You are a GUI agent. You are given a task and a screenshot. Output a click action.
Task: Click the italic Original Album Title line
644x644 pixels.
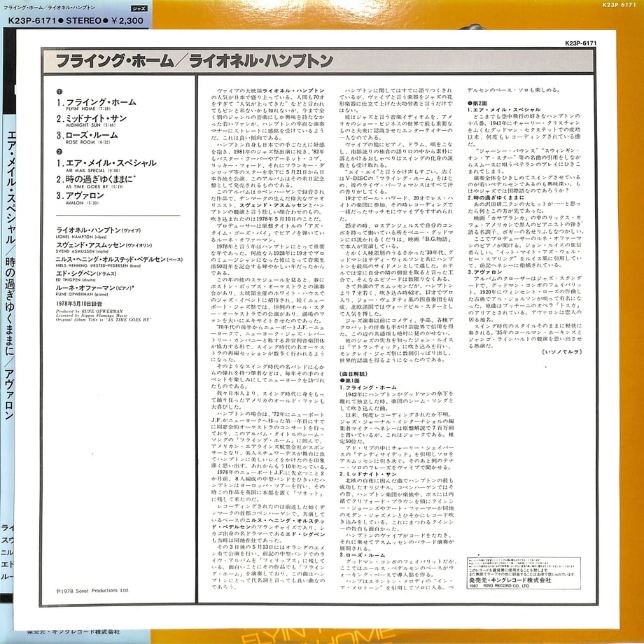click(x=104, y=319)
